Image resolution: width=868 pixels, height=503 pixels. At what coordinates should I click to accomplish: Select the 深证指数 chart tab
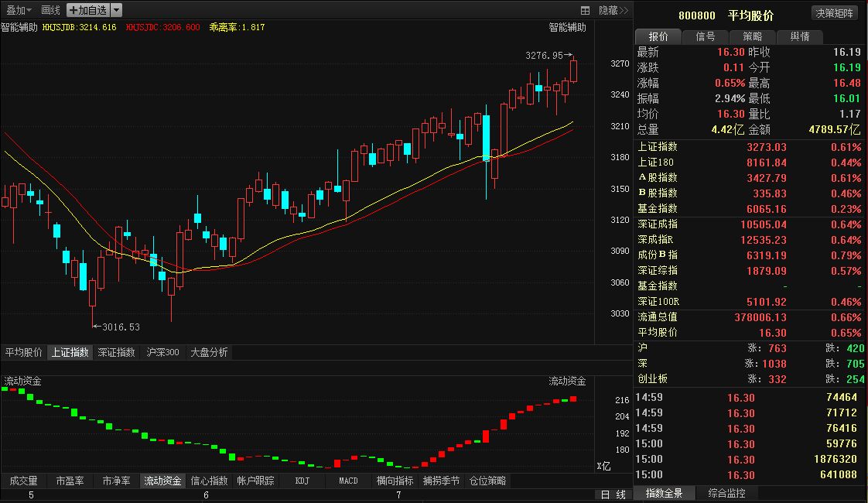[x=116, y=352]
